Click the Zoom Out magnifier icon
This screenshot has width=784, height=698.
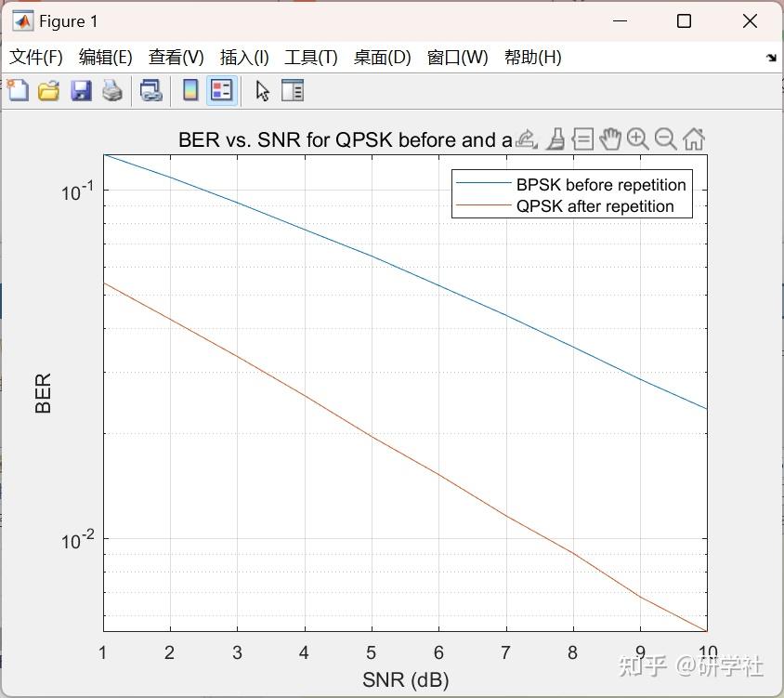[x=665, y=138]
